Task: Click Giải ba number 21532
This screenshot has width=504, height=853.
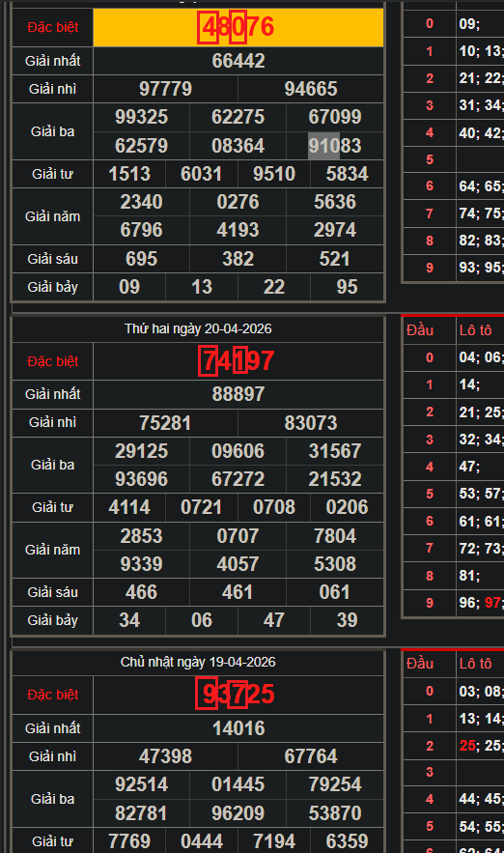Action: [x=335, y=479]
